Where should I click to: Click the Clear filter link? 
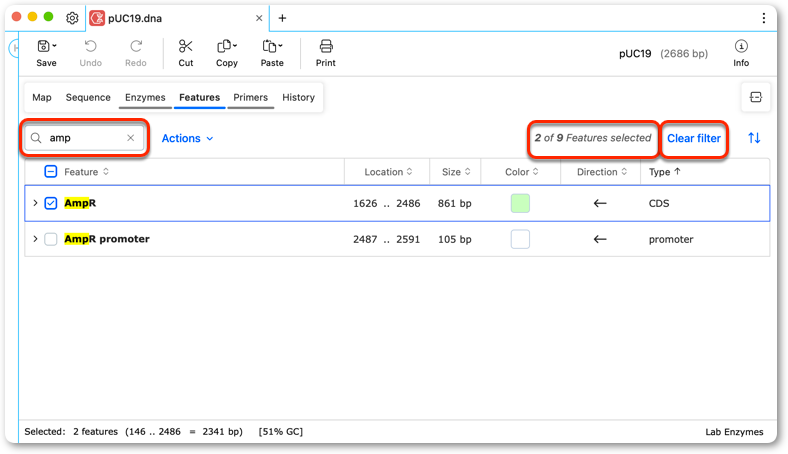click(x=694, y=138)
